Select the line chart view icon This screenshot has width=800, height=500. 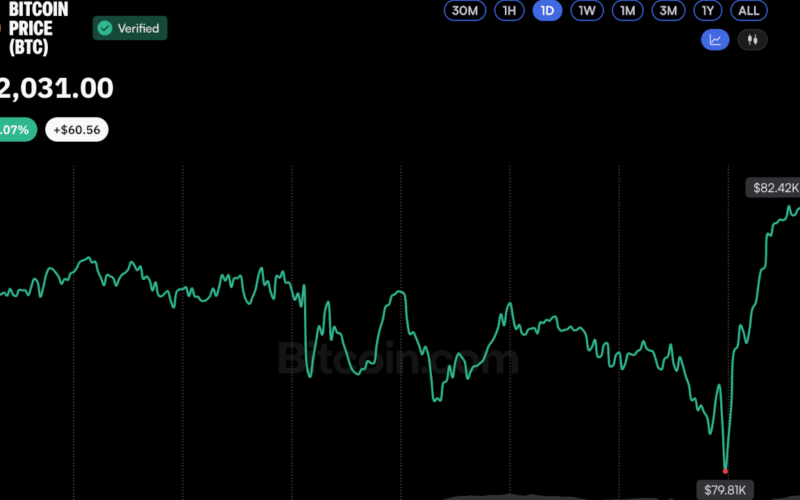(715, 40)
